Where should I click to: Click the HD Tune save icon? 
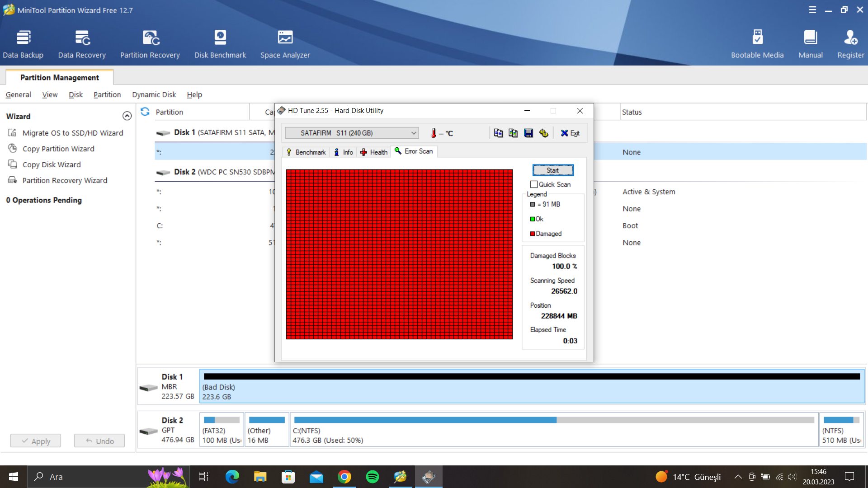(528, 133)
